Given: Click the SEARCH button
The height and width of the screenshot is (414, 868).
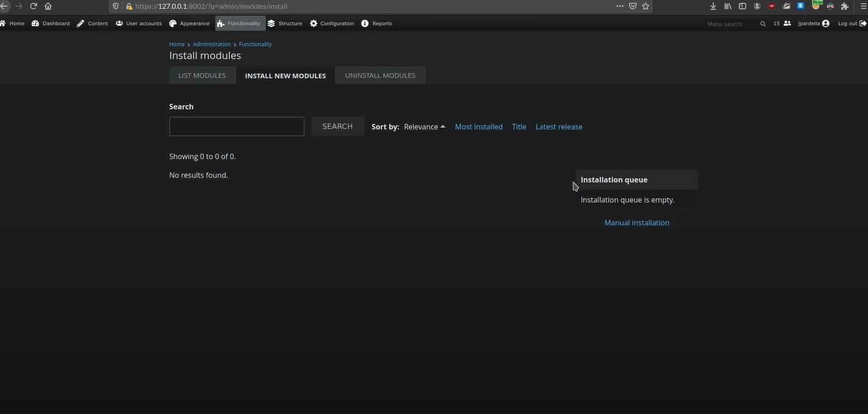Looking at the screenshot, I should pos(337,126).
